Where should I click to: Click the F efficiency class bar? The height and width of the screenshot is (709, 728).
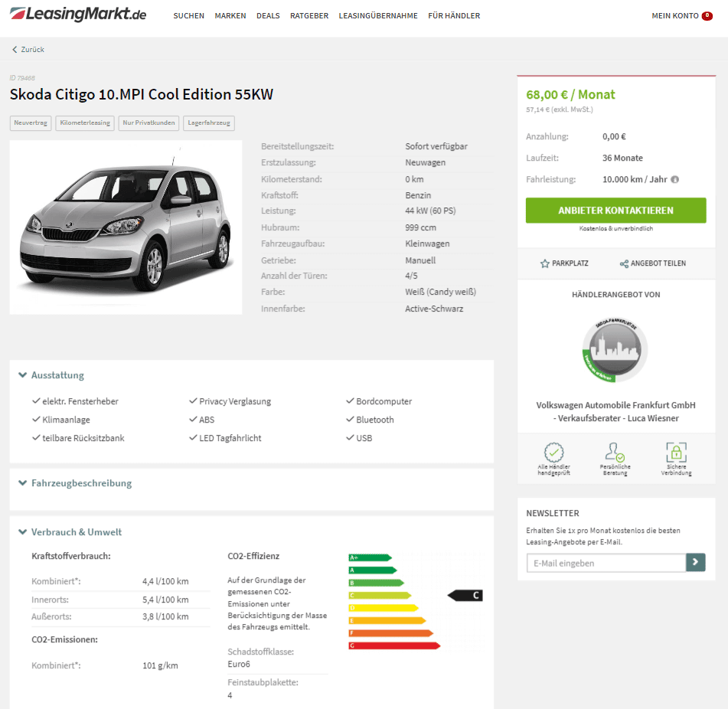(391, 633)
